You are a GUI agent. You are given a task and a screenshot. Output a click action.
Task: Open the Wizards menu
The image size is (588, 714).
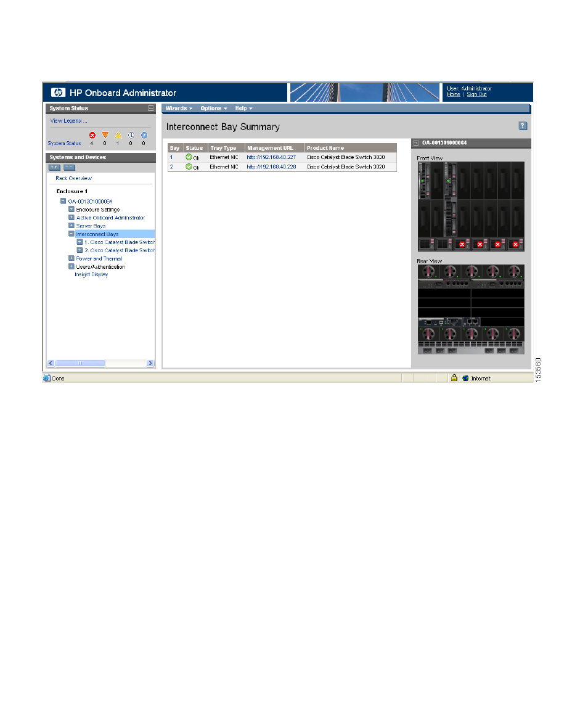point(179,109)
